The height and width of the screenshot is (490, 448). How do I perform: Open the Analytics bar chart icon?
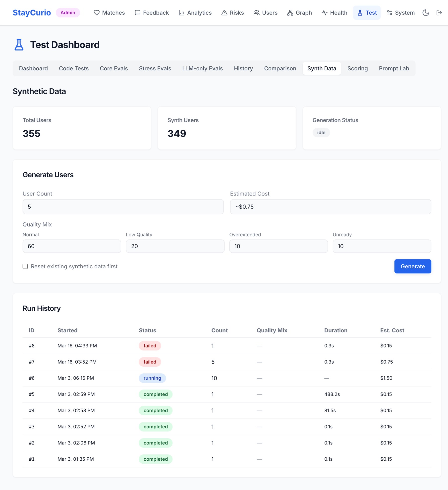click(181, 13)
